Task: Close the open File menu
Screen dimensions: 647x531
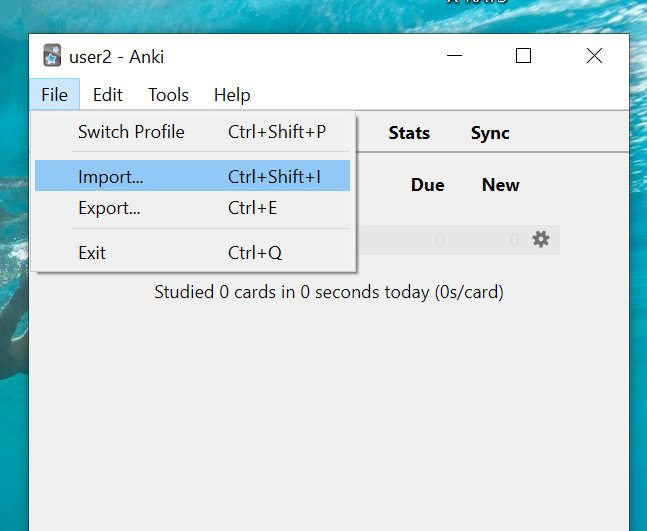Action: [x=54, y=95]
